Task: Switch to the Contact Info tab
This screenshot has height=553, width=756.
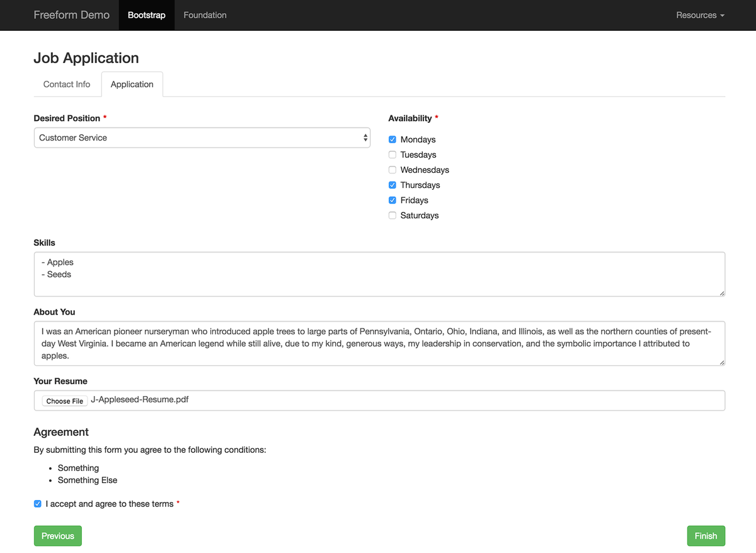Action: pyautogui.click(x=67, y=84)
